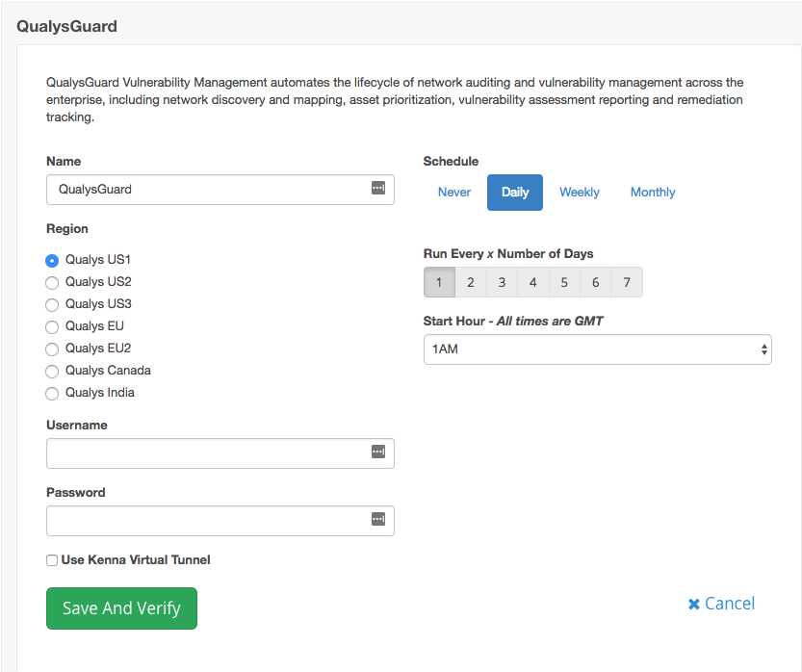
Task: Click autofill icon in Username field
Action: tap(377, 452)
